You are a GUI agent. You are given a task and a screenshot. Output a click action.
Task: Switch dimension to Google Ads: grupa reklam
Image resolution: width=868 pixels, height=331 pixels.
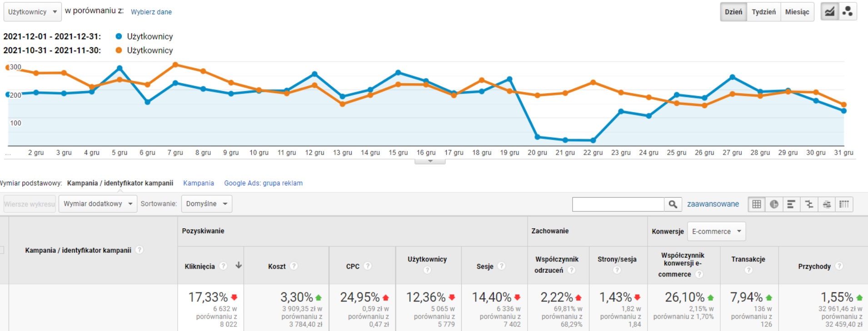[263, 183]
